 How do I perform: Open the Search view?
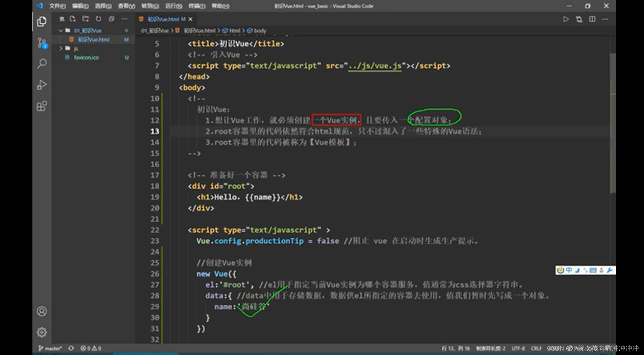[42, 64]
